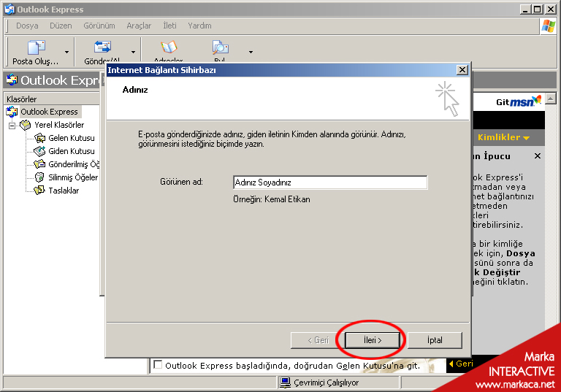Select Yerel Klasörler in folder tree
Image resolution: width=561 pixels, height=392 pixels.
point(59,125)
